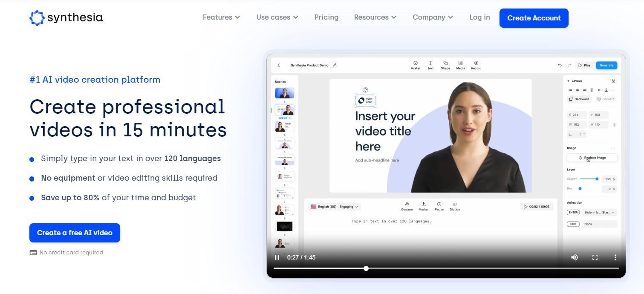Select the Text tool in editor toolbar

tap(430, 65)
